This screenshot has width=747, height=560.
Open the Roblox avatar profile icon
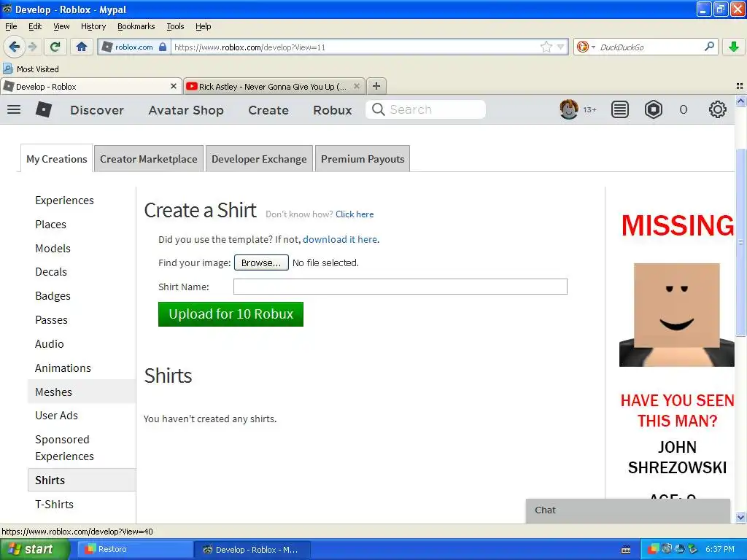click(x=568, y=109)
